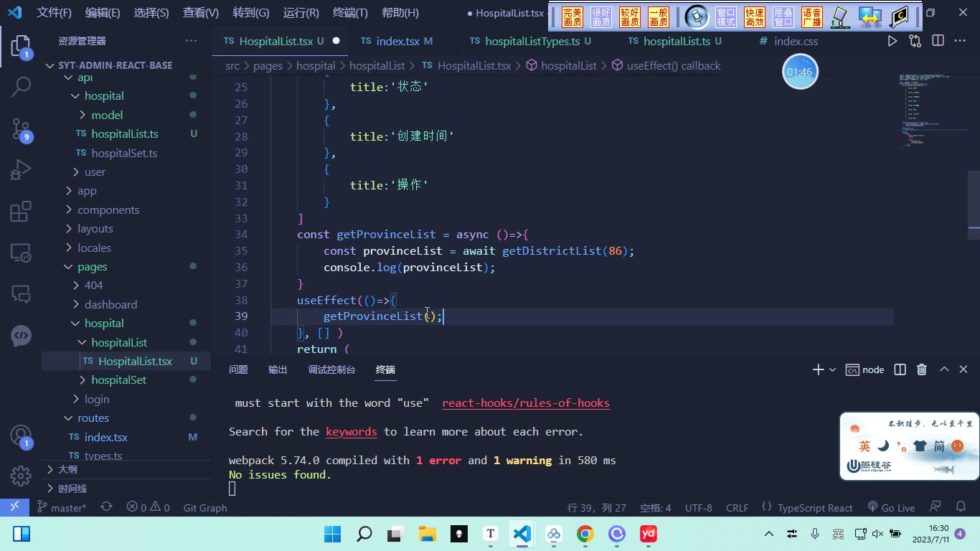Image resolution: width=980 pixels, height=551 pixels.
Task: Open Explorer panel more actions ellipsis
Action: [190, 41]
